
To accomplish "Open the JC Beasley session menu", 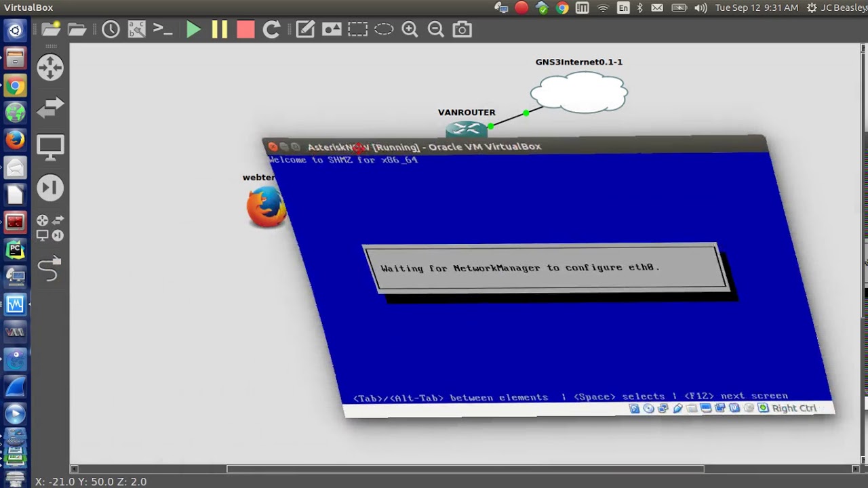I will 837,8.
